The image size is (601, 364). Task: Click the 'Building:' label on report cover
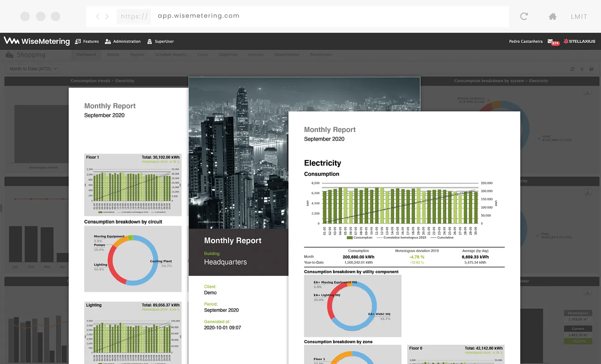point(212,254)
